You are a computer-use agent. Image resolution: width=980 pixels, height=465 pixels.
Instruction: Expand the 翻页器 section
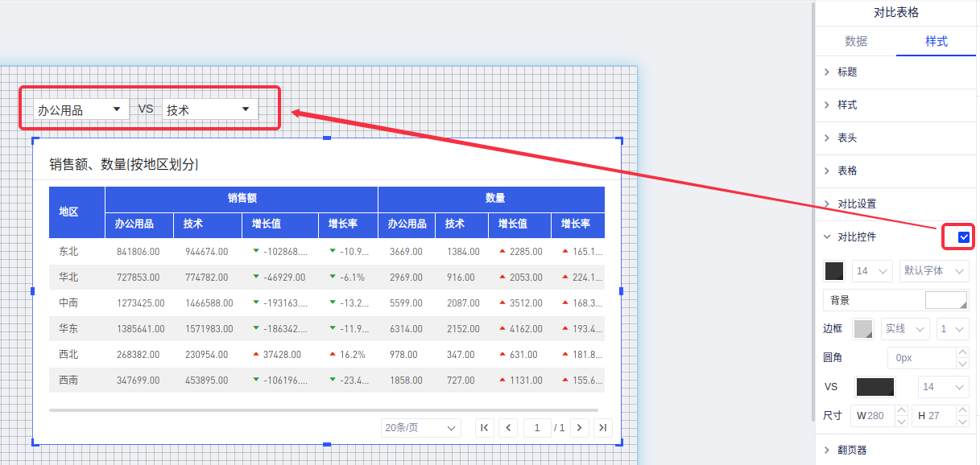coord(852,451)
